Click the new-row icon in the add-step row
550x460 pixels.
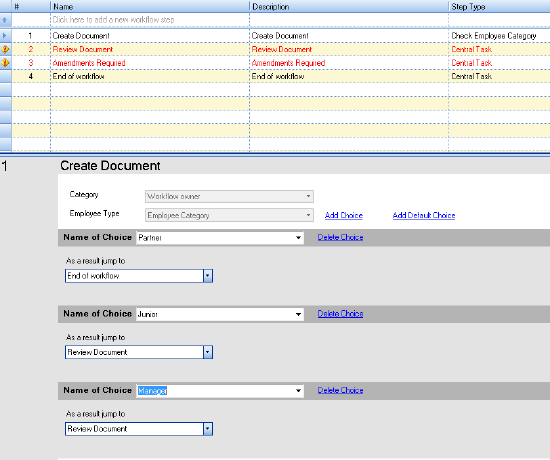click(x=5, y=20)
